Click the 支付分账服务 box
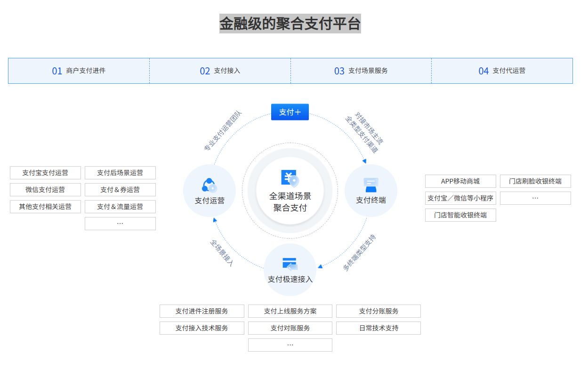This screenshot has width=588, height=378. pyautogui.click(x=379, y=311)
